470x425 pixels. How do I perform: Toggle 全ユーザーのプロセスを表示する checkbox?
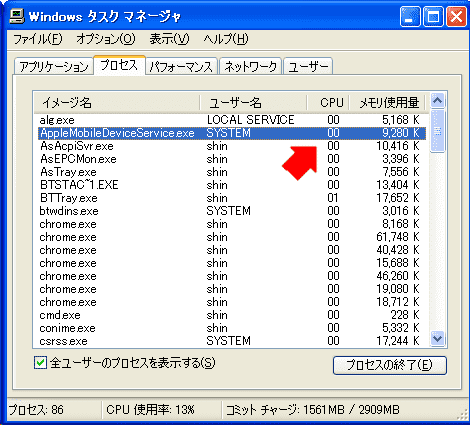pyautogui.click(x=40, y=363)
